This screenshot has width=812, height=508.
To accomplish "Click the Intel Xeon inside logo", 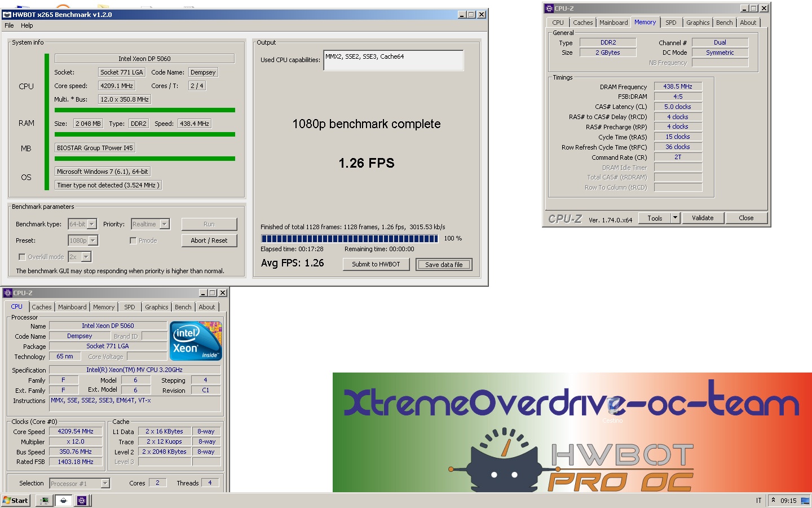I will coord(196,341).
